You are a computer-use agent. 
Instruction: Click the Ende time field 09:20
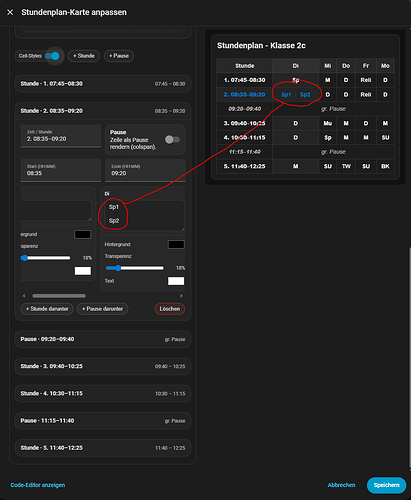pos(145,170)
